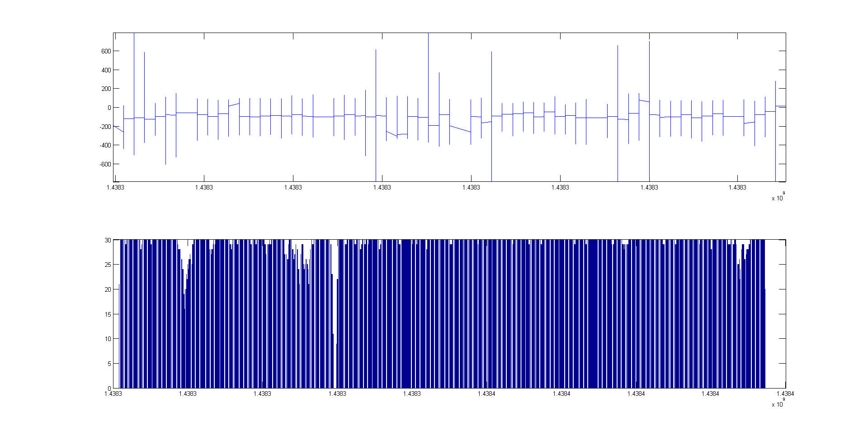
Task: Click the 10 y-axis tick label
Action: click(x=108, y=339)
